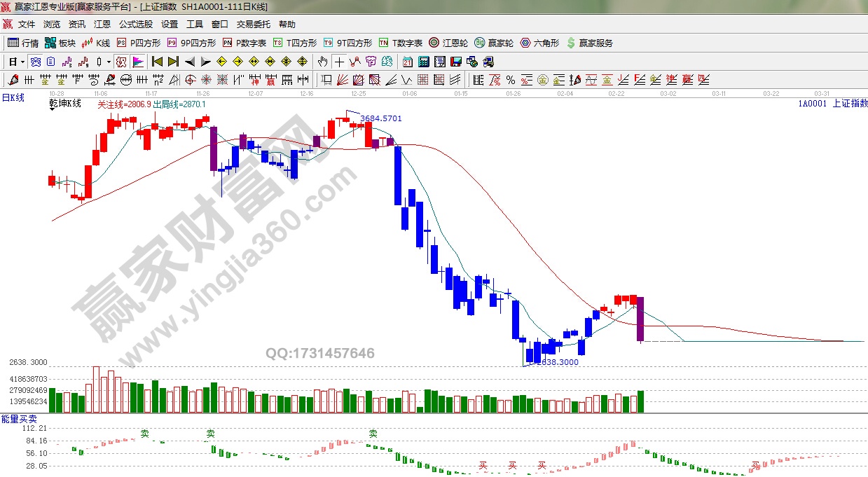
Task: Click the 板块 sector button
Action: click(x=60, y=43)
